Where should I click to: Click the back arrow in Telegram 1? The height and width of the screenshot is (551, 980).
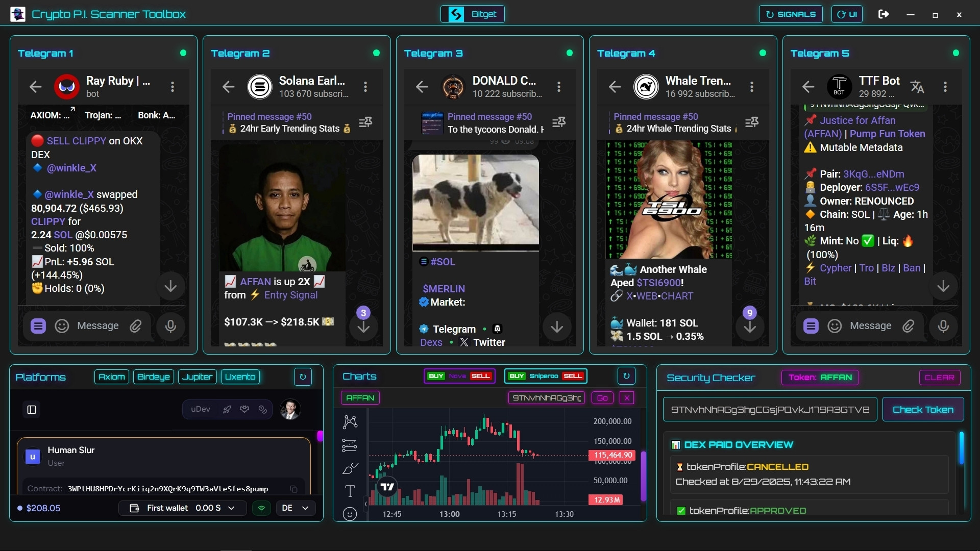35,87
